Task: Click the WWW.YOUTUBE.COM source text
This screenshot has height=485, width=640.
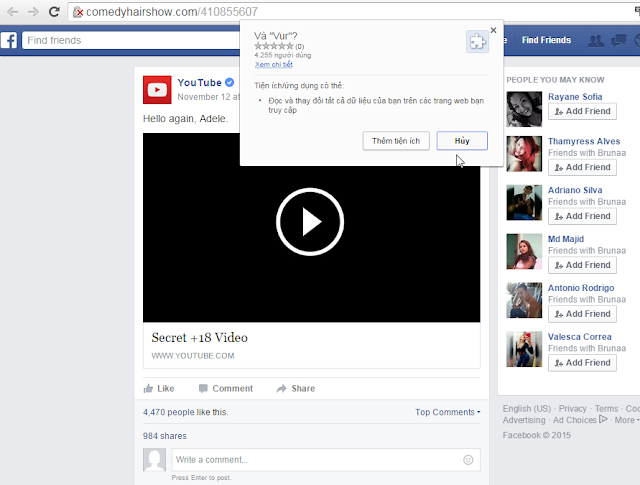Action: point(193,356)
